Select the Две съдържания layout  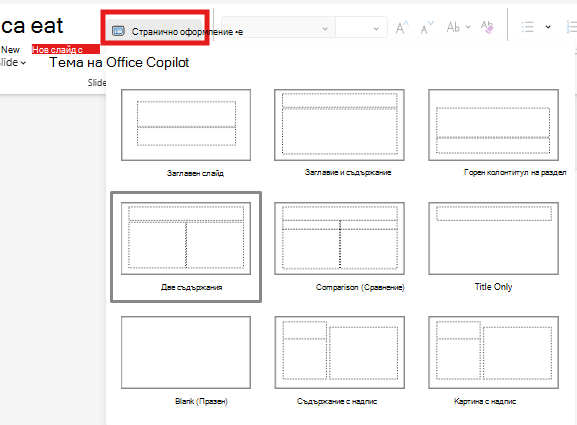pyautogui.click(x=186, y=247)
